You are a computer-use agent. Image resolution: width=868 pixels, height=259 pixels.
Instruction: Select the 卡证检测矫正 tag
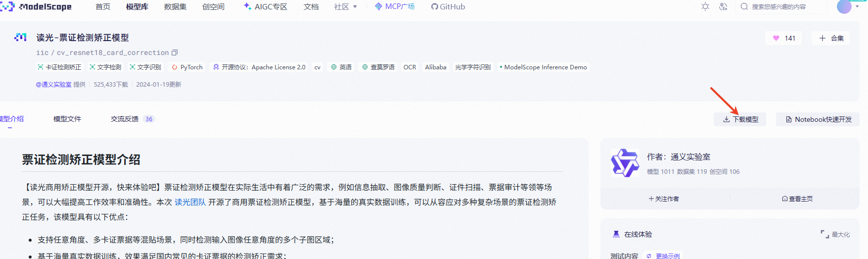[59, 67]
